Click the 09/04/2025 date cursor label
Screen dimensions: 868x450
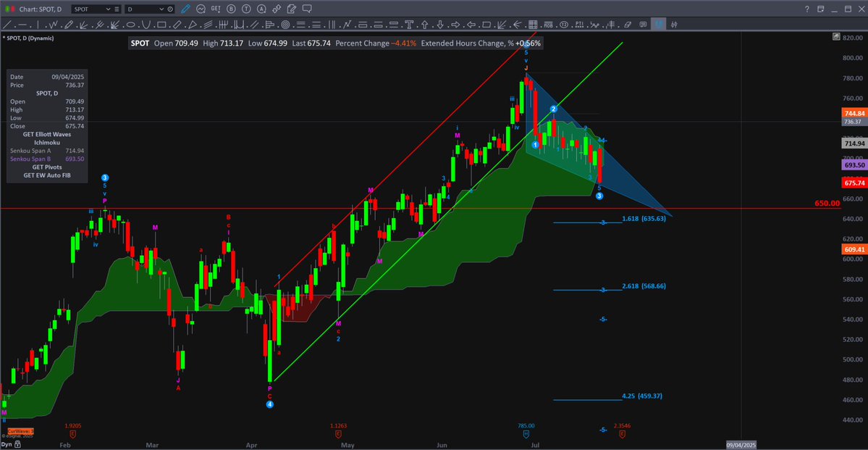click(741, 444)
